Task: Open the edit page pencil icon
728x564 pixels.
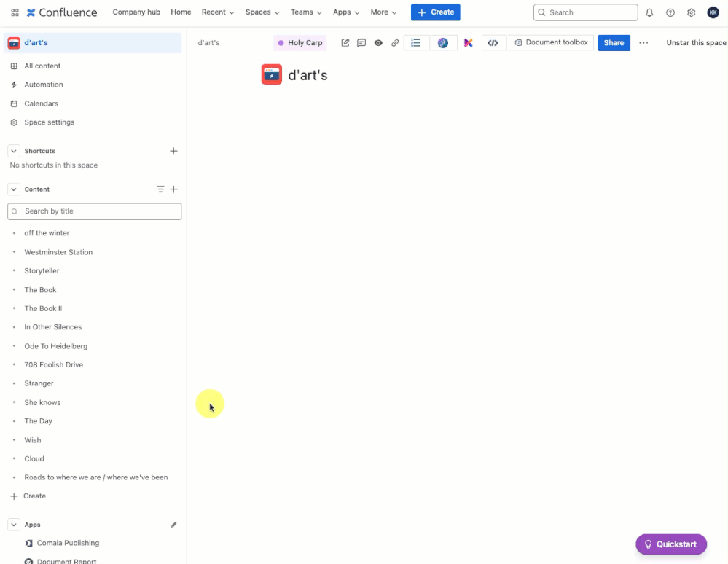Action: 345,42
